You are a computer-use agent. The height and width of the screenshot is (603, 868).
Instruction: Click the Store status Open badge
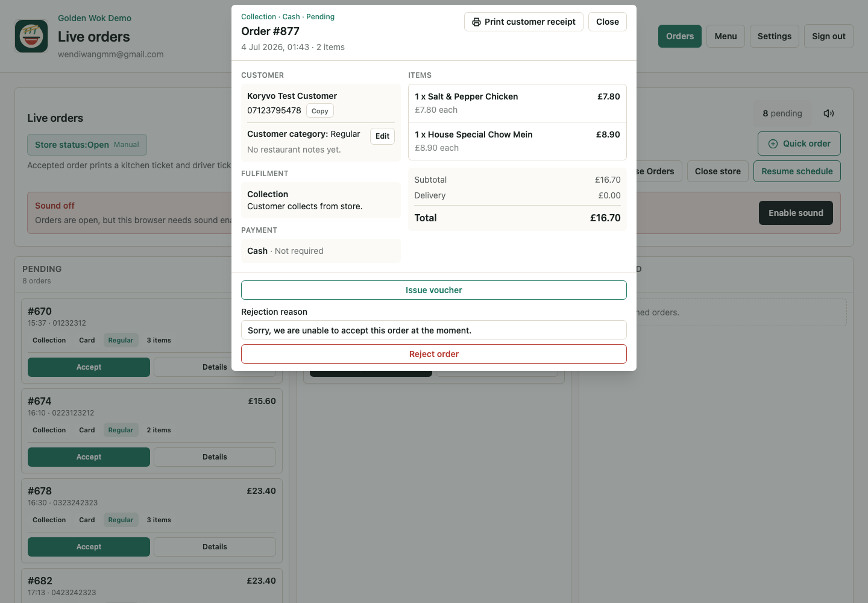click(x=87, y=145)
